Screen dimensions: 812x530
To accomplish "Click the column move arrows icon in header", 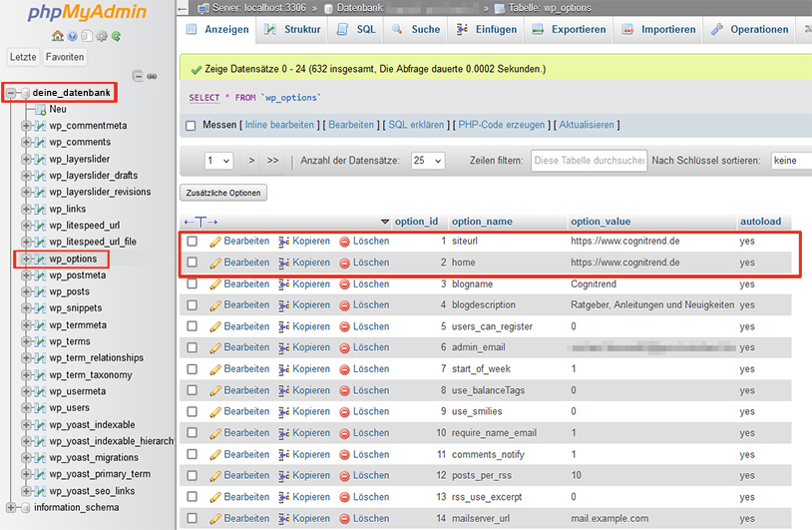I will point(201,222).
